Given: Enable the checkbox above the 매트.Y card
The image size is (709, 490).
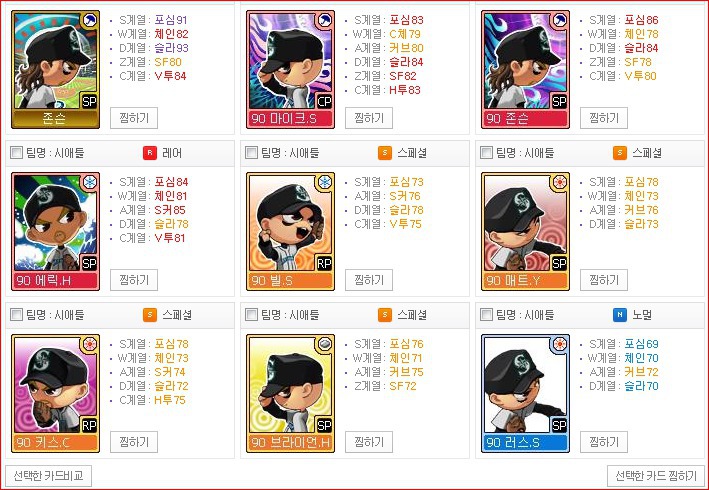Looking at the screenshot, I should coord(486,153).
